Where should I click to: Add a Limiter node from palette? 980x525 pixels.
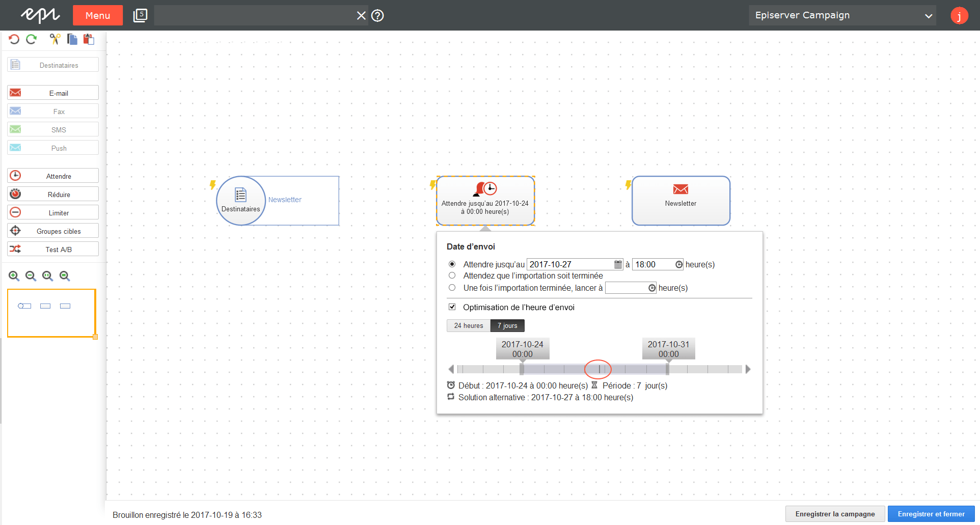click(53, 212)
